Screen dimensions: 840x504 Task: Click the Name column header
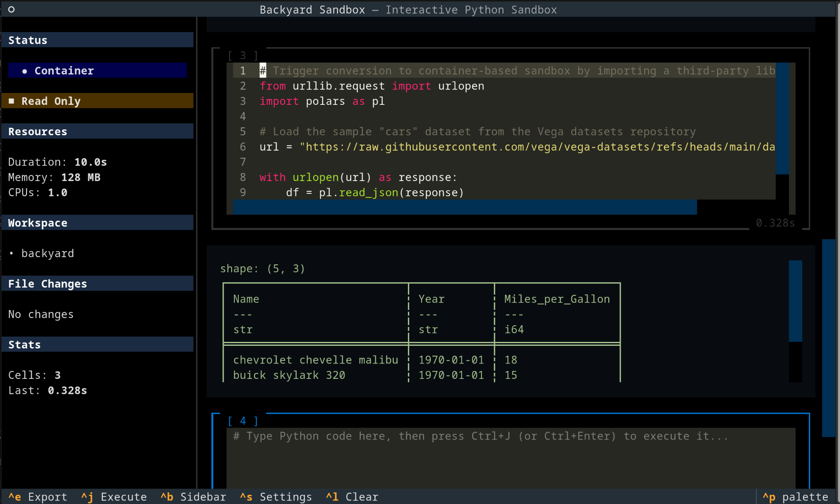pos(246,299)
